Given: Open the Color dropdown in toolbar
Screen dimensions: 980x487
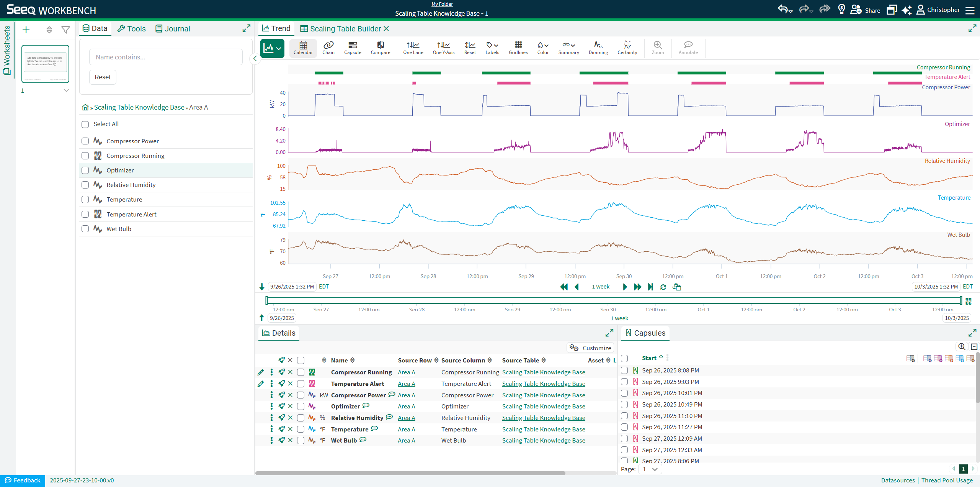Looking at the screenshot, I should tap(542, 48).
